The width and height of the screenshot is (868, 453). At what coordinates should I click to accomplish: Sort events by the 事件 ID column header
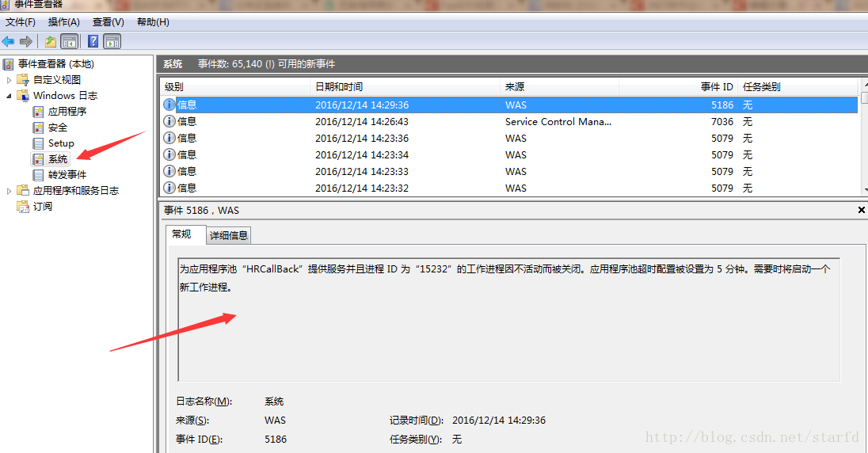(x=678, y=87)
